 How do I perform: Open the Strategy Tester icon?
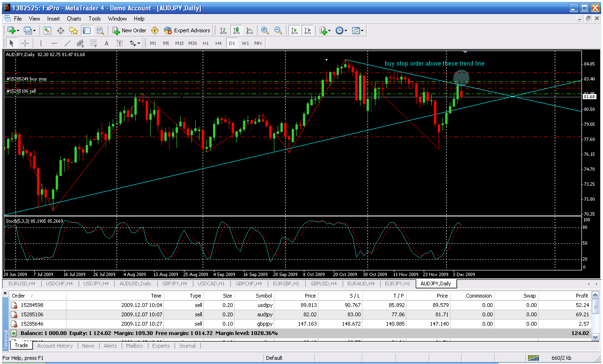[x=100, y=30]
